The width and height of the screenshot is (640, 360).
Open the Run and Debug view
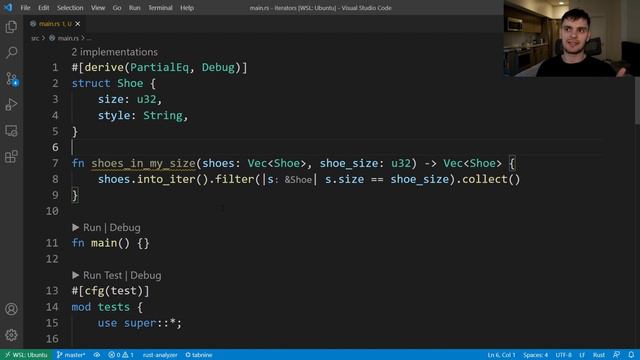coord(11,104)
